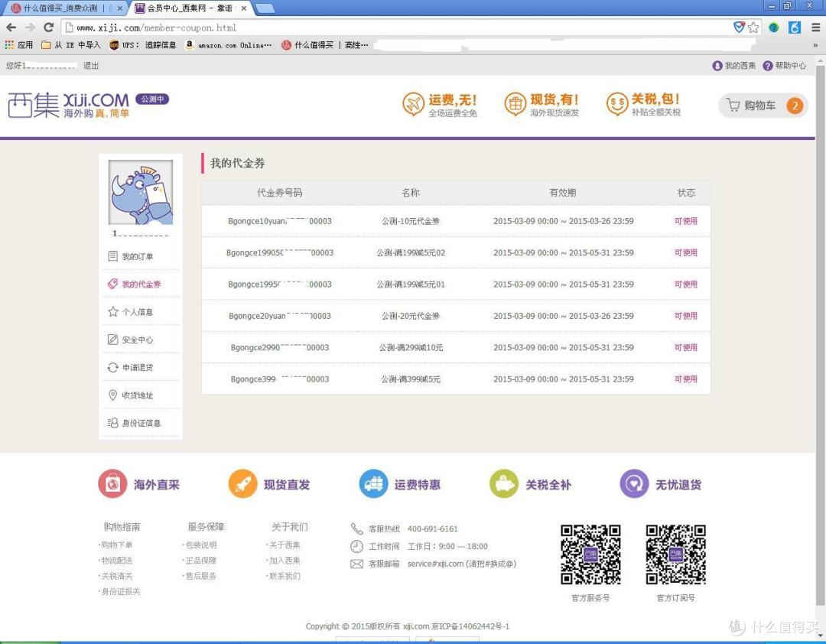Click the 运费,无! airplane icon
The height and width of the screenshot is (644, 826).
(413, 104)
